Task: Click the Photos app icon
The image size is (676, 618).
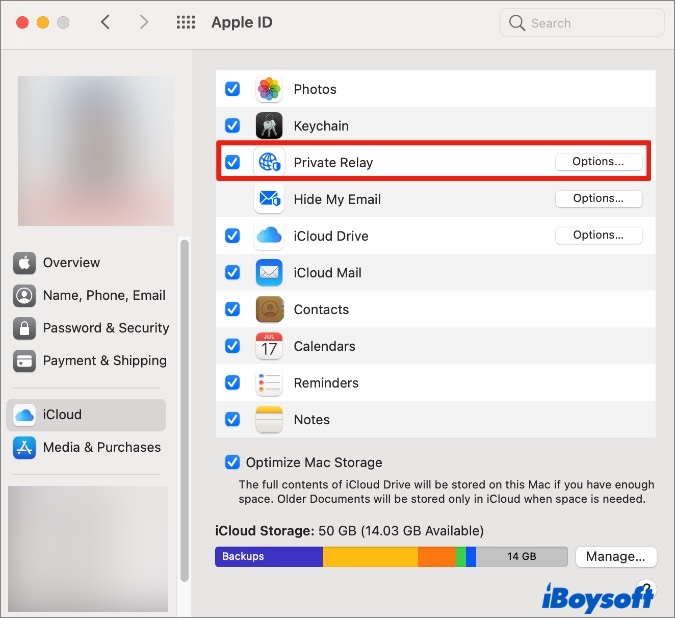Action: pos(269,89)
